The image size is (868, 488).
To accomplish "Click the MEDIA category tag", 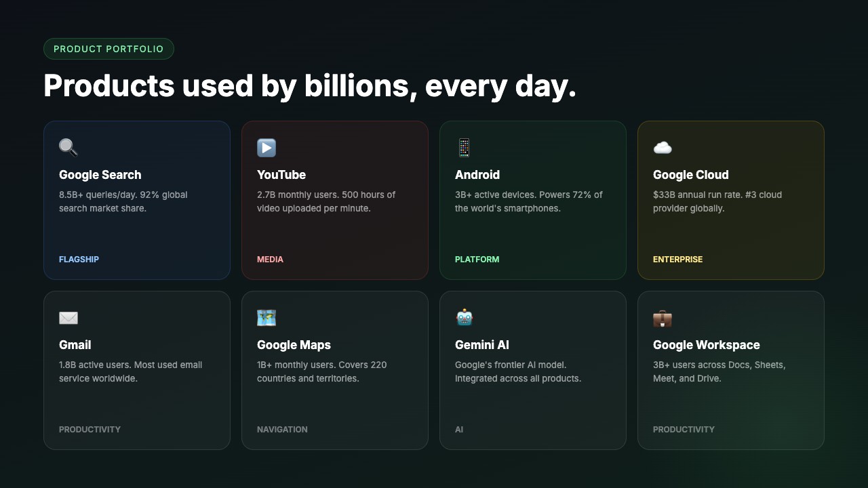I will pyautogui.click(x=270, y=260).
